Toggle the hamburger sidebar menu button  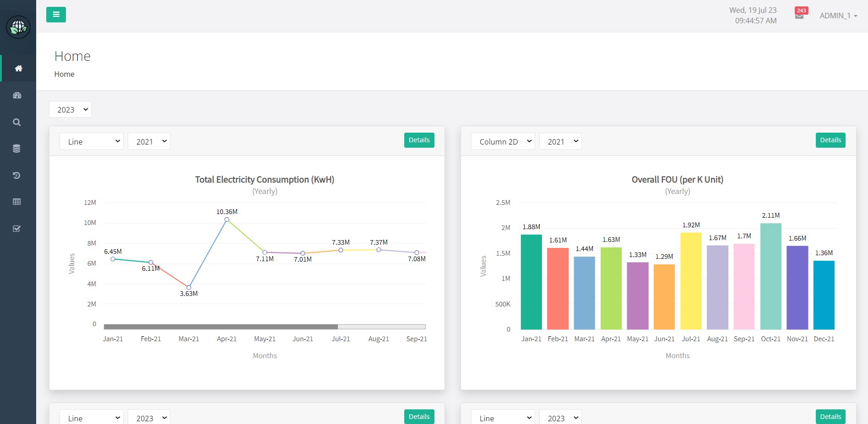pyautogui.click(x=56, y=15)
